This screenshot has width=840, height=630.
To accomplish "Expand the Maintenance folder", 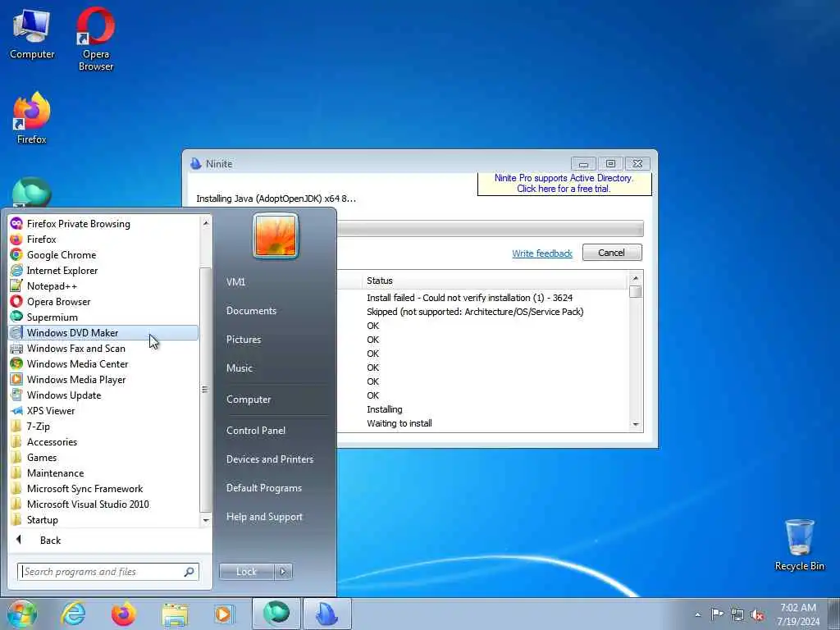I will tap(103, 473).
